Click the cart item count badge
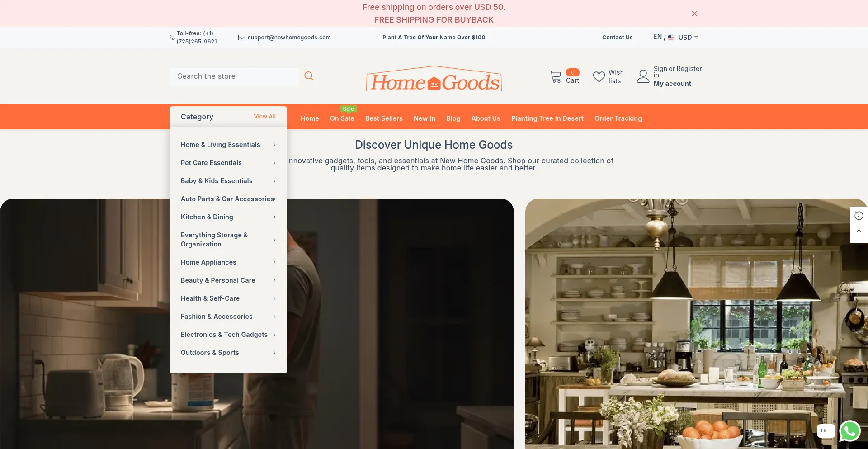This screenshot has width=868, height=449. pyautogui.click(x=573, y=72)
